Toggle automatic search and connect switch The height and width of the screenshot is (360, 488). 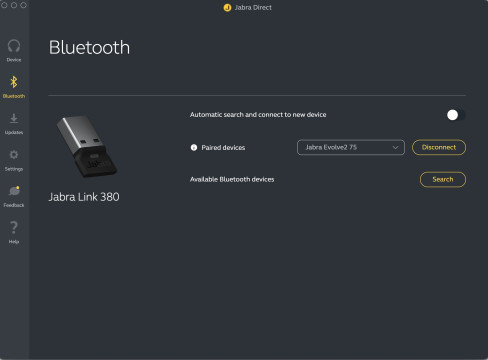[x=456, y=115]
